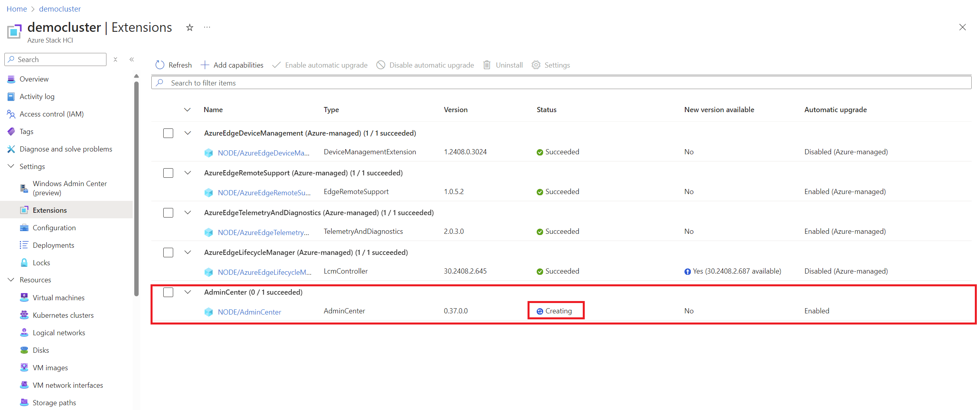The image size is (980, 410).
Task: Collapse AzureEdgeRemoteSupport group
Action: pyautogui.click(x=187, y=173)
